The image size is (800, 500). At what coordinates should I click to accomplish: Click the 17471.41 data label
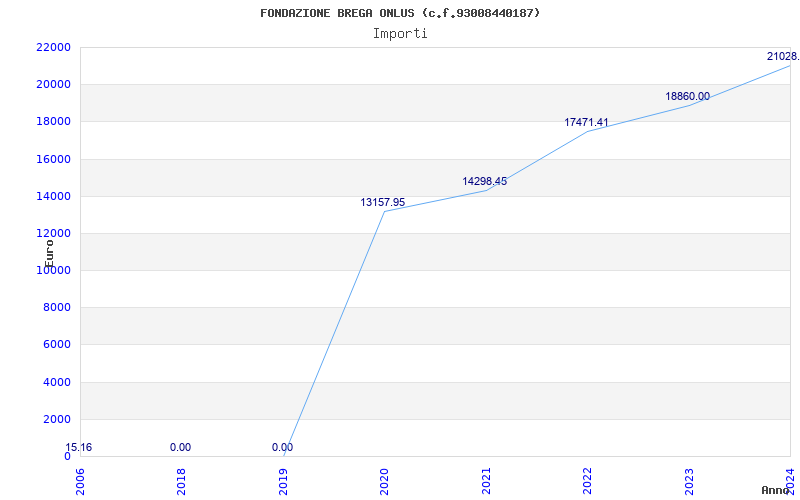click(x=586, y=122)
